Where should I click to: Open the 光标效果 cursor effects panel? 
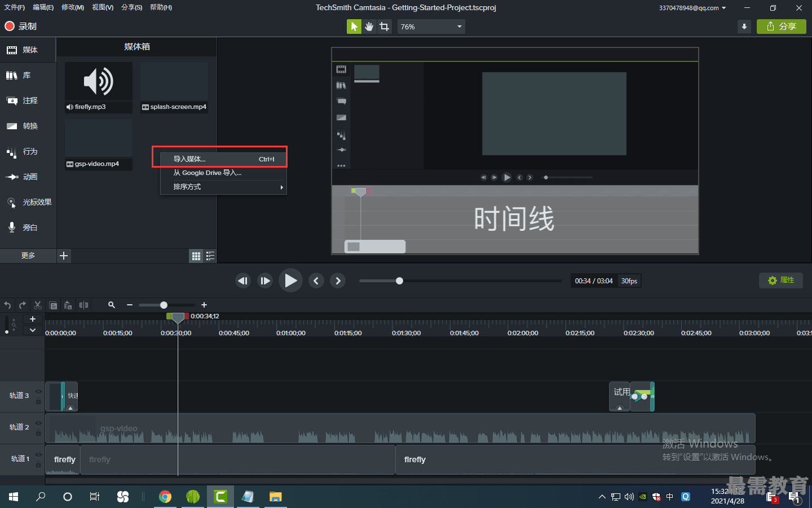[x=28, y=202]
